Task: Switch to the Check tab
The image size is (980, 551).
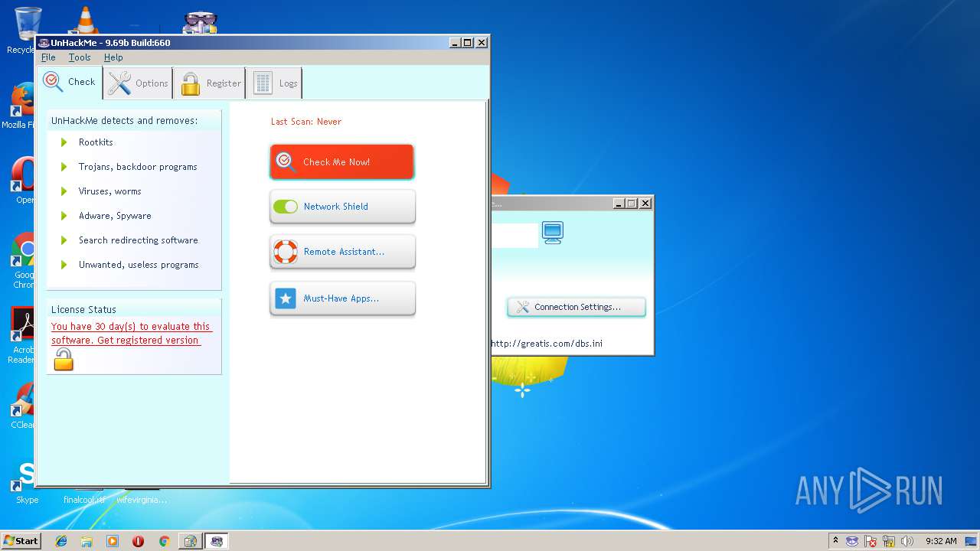Action: coord(70,83)
